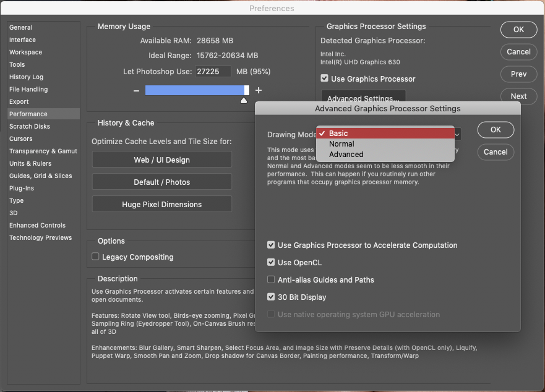Viewport: 545px width, 392px height.
Task: Disable 30 Bit Display checkbox
Action: (x=271, y=297)
